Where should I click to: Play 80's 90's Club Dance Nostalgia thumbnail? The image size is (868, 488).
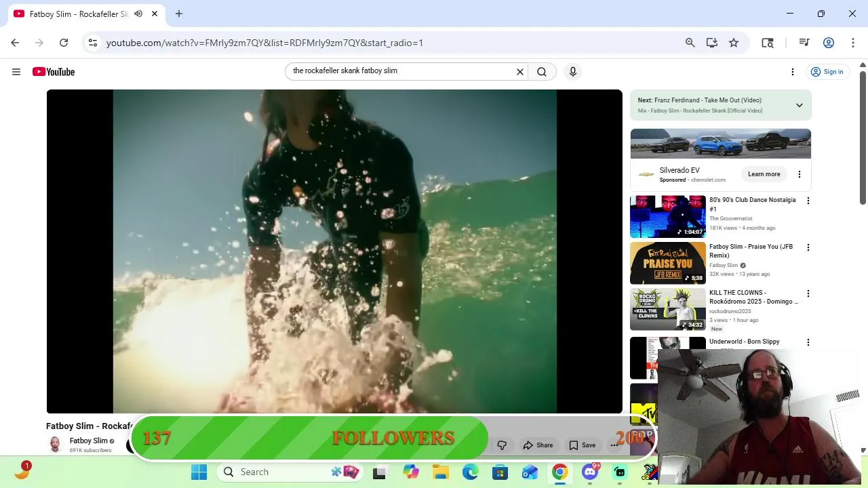click(x=668, y=217)
